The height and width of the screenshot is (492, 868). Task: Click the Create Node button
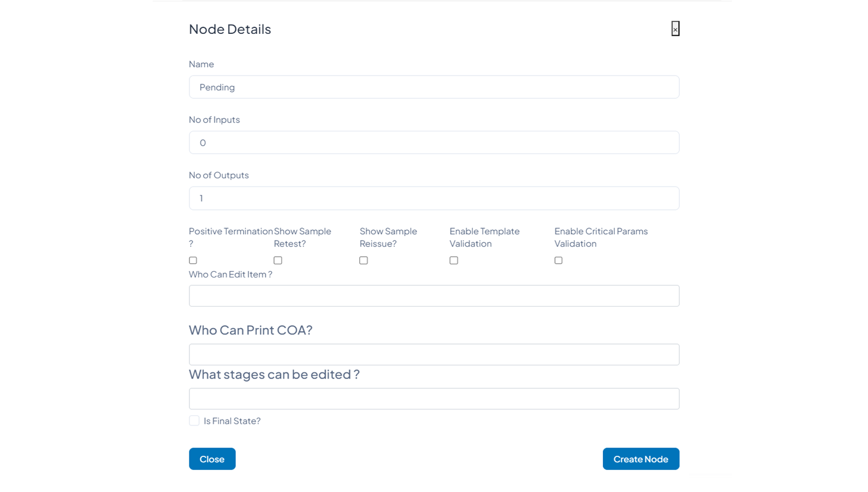[640, 459]
